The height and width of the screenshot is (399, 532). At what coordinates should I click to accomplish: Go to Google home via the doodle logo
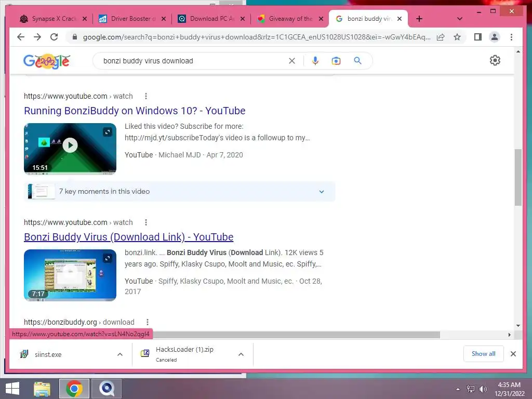pos(47,61)
